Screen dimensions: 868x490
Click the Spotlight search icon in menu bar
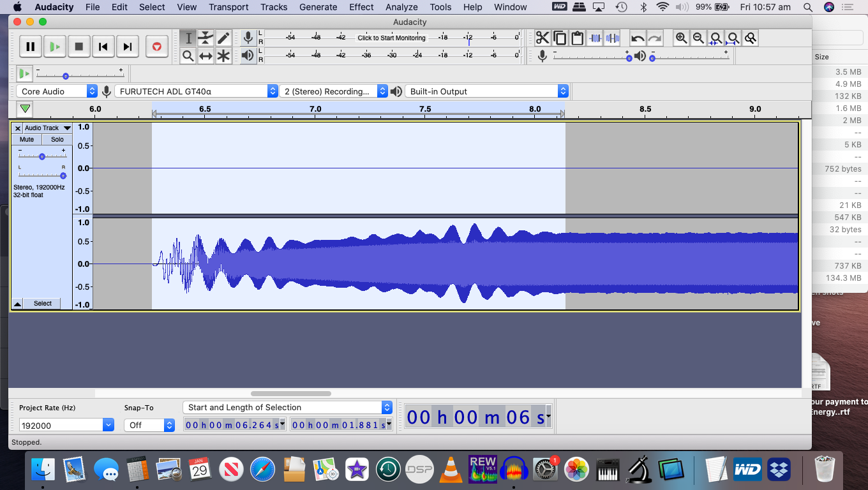[x=808, y=7]
